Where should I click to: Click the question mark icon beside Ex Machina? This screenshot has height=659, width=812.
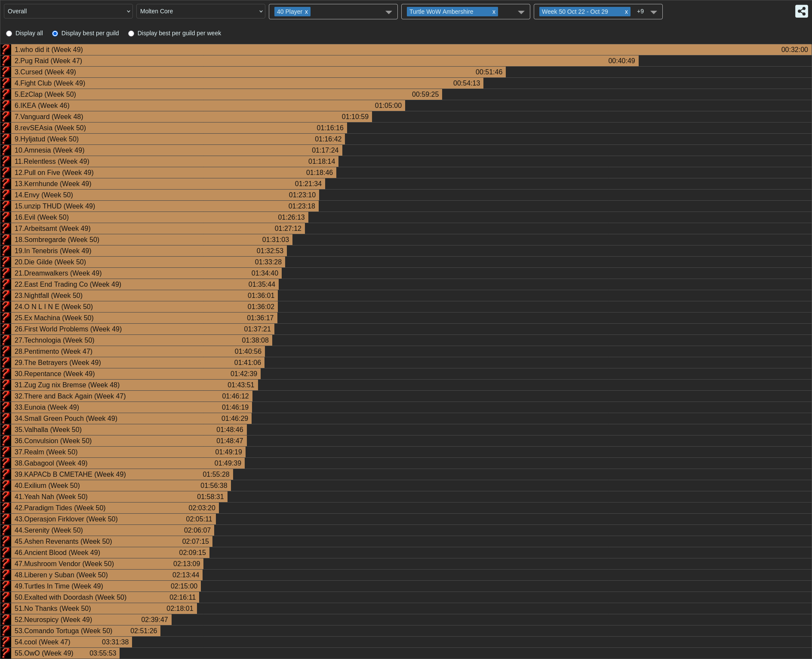6,318
